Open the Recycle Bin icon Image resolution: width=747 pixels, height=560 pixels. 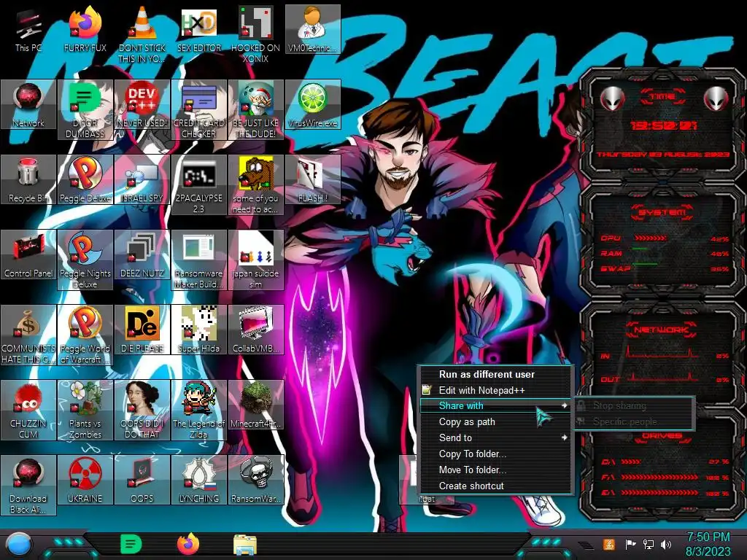point(28,179)
